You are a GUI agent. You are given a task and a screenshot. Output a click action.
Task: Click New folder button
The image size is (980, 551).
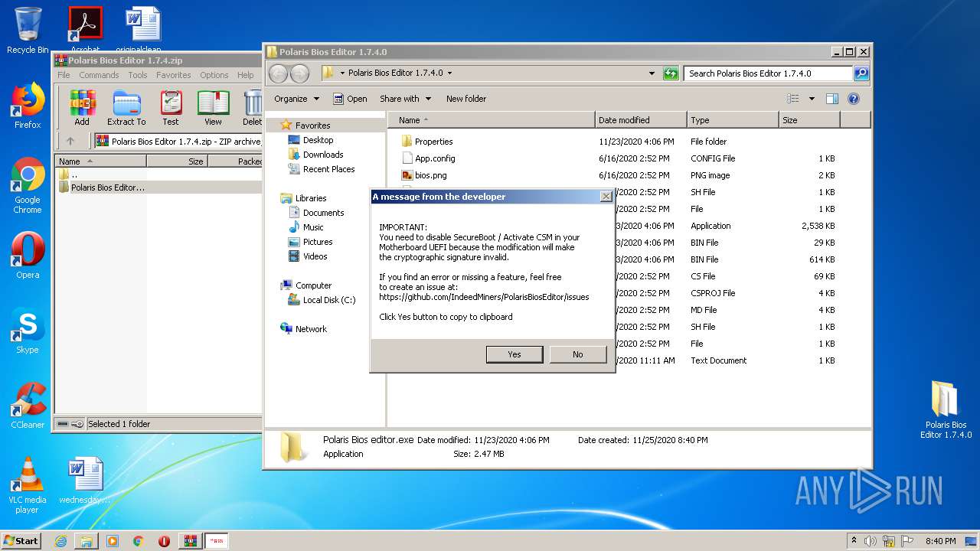tap(466, 99)
